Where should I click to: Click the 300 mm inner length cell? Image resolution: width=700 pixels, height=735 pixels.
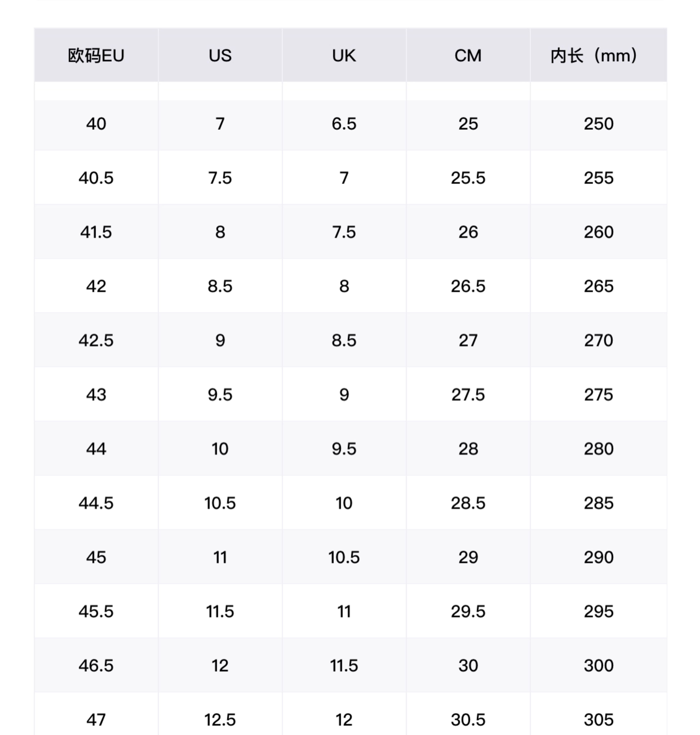(598, 665)
